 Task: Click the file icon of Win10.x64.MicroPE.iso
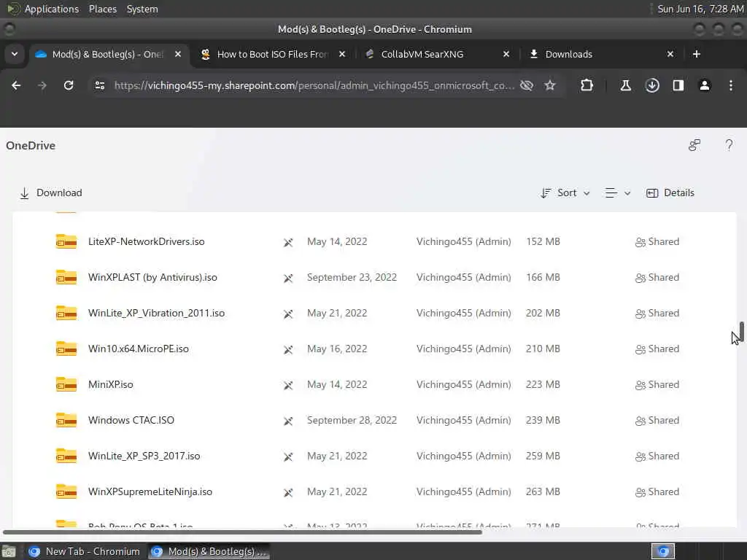pos(66,349)
